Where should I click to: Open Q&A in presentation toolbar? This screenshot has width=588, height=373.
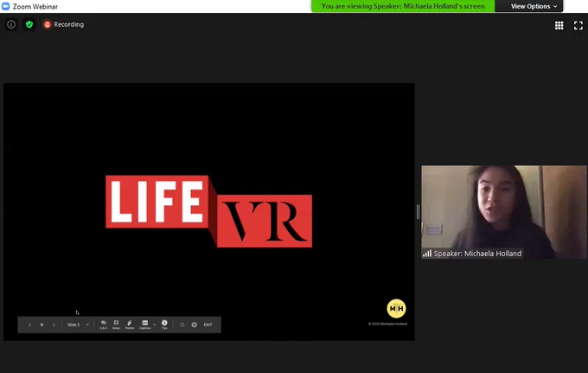104,325
